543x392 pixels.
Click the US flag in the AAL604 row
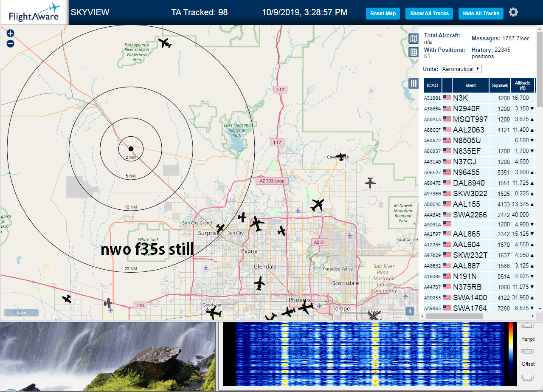pos(447,244)
